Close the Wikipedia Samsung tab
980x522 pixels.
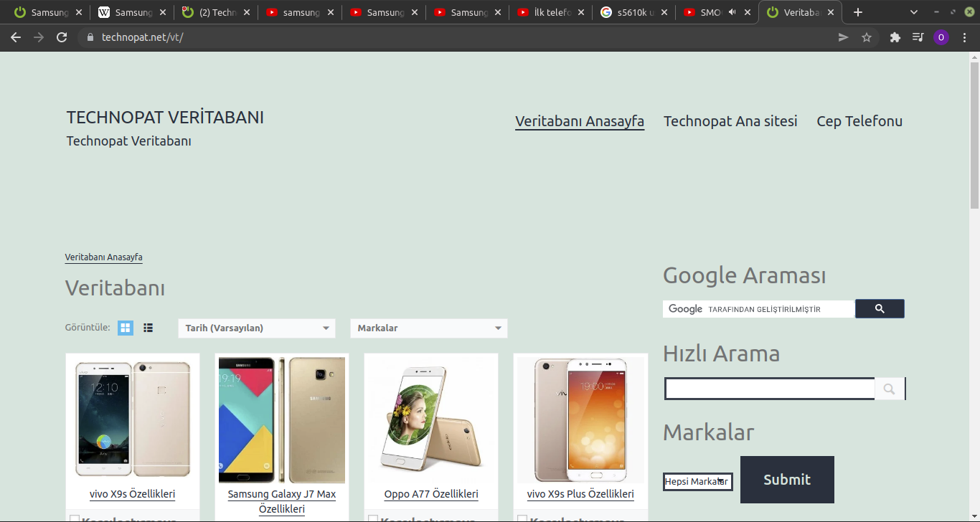coord(163,12)
